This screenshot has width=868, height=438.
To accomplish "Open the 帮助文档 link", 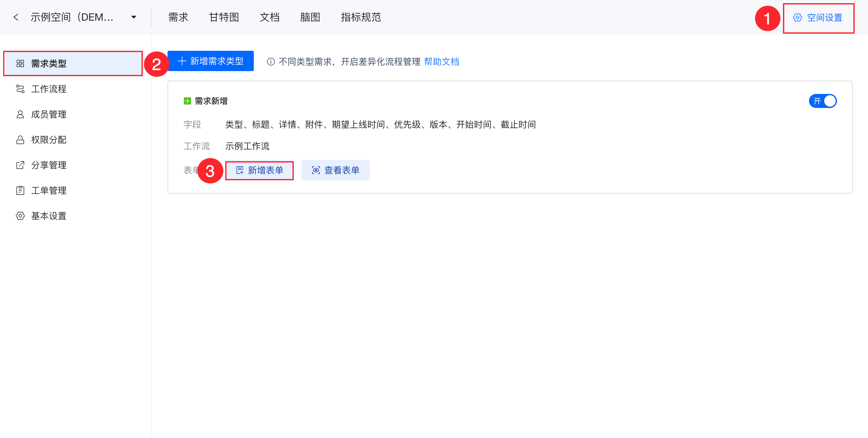I will pyautogui.click(x=441, y=62).
